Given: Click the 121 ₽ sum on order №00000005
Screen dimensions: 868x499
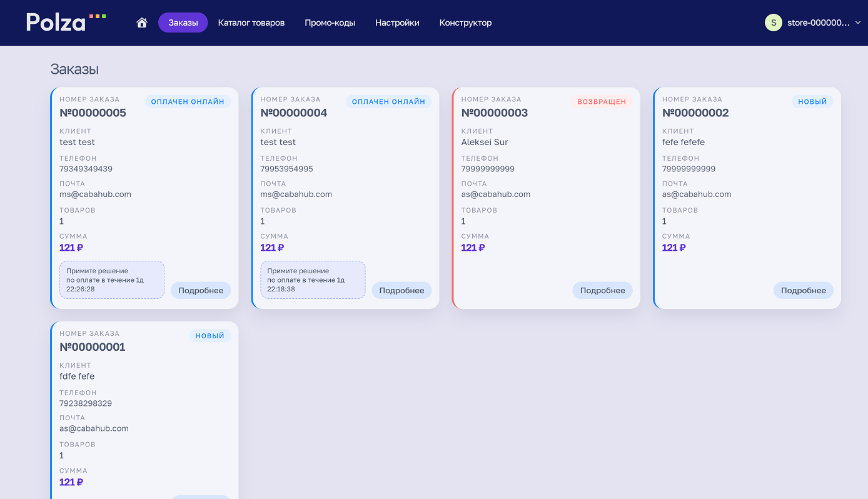Looking at the screenshot, I should 71,248.
